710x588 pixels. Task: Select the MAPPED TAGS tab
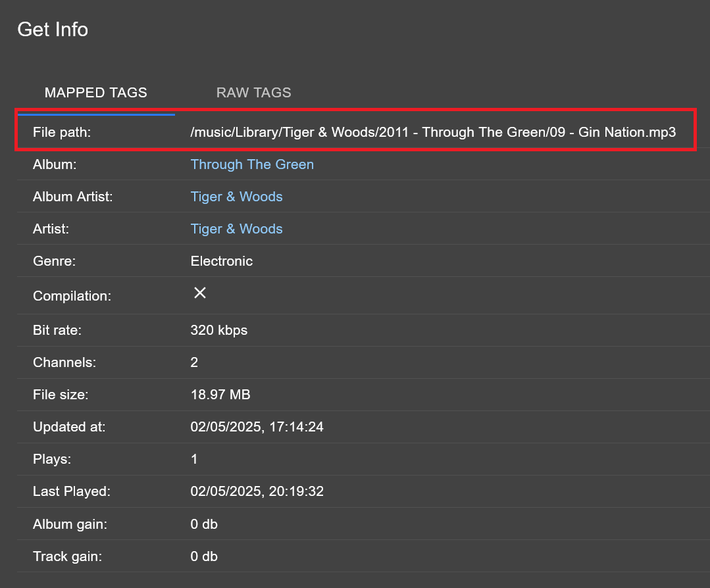[96, 93]
